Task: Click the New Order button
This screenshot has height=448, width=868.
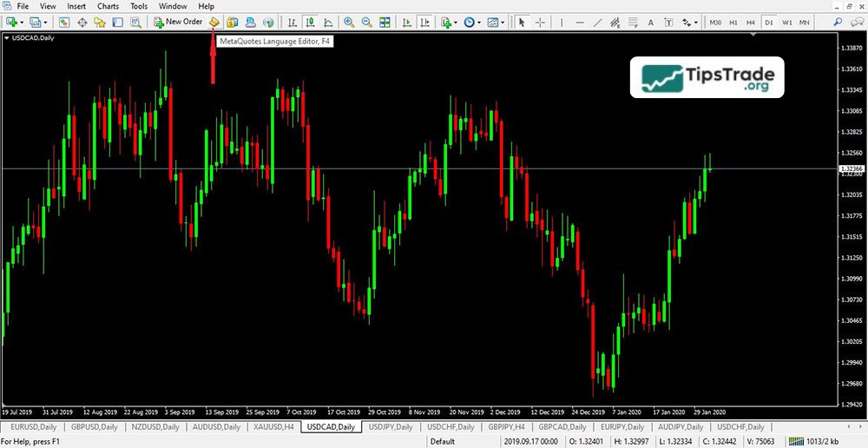Action: pyautogui.click(x=178, y=22)
